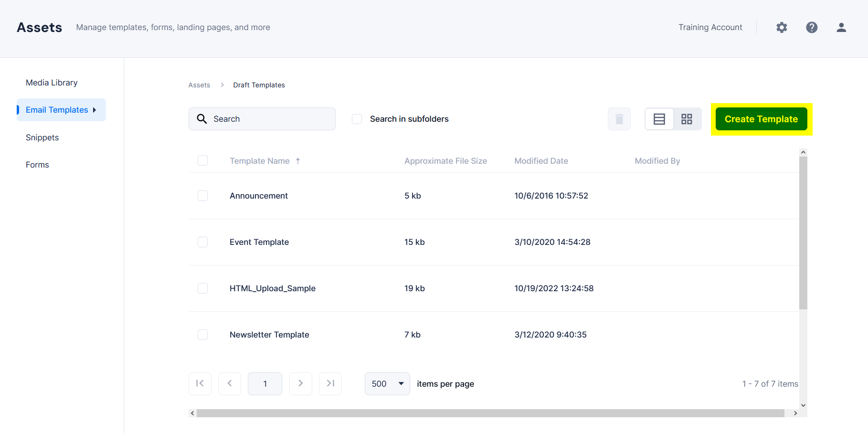
Task: Click the 15 kb file size cell
Action: point(414,242)
